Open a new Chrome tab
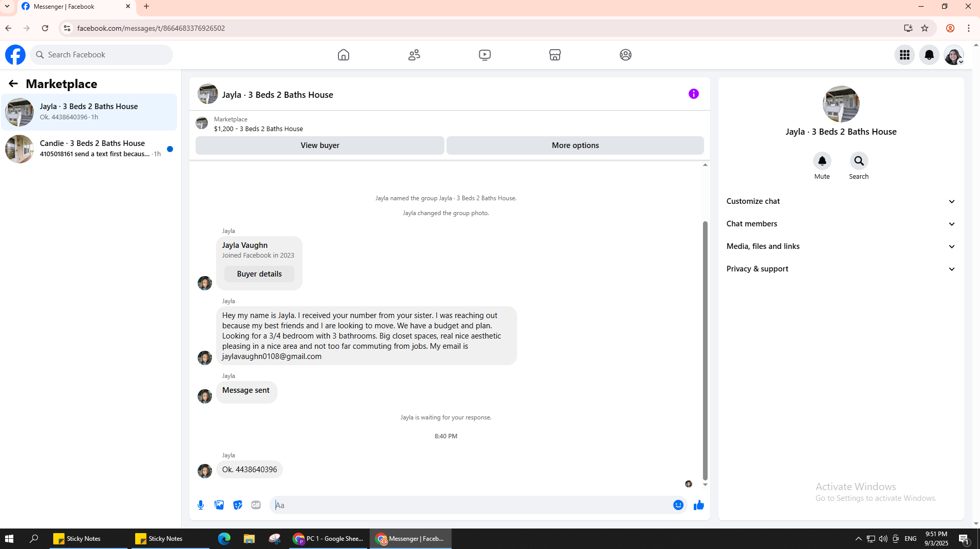Screen dimensions: 980x549 pos(146,7)
